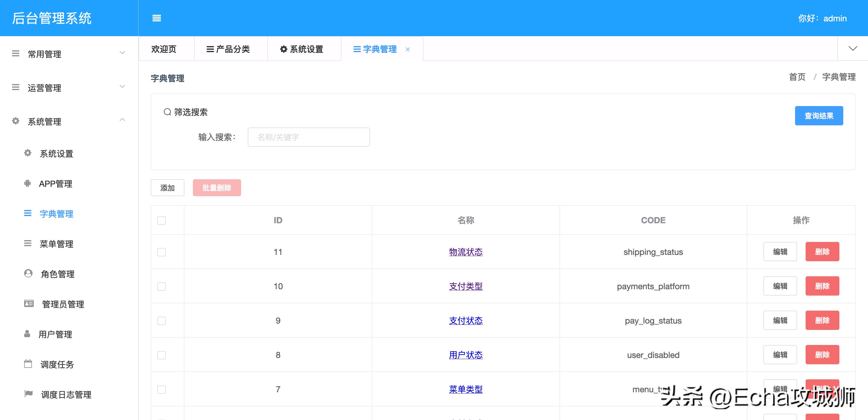Click the gear icon beside 系统设置
Screen dimensions: 868x420
(x=27, y=153)
